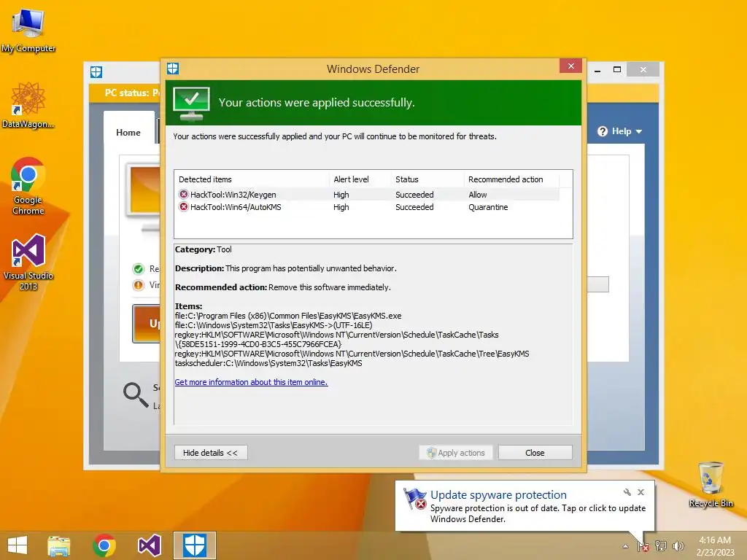The width and height of the screenshot is (747, 560).
Task: Click the notification options wrench icon
Action: (627, 492)
